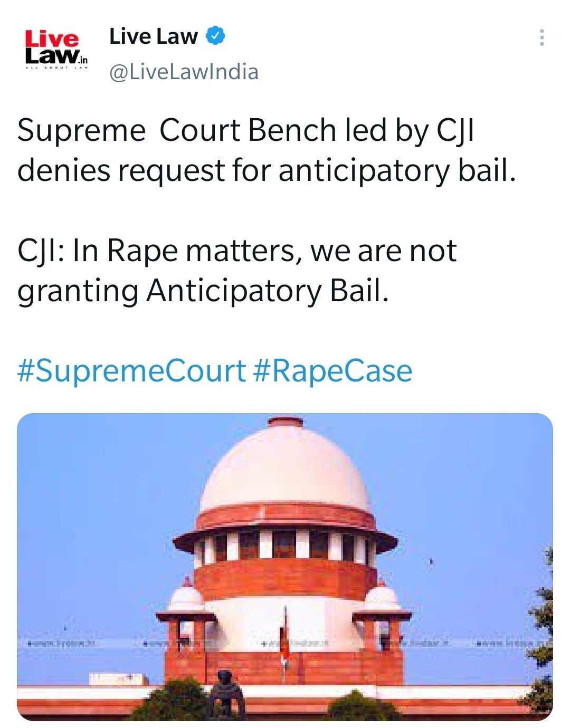Open the three-dot more options menu
The image size is (570, 728).
coord(541,38)
